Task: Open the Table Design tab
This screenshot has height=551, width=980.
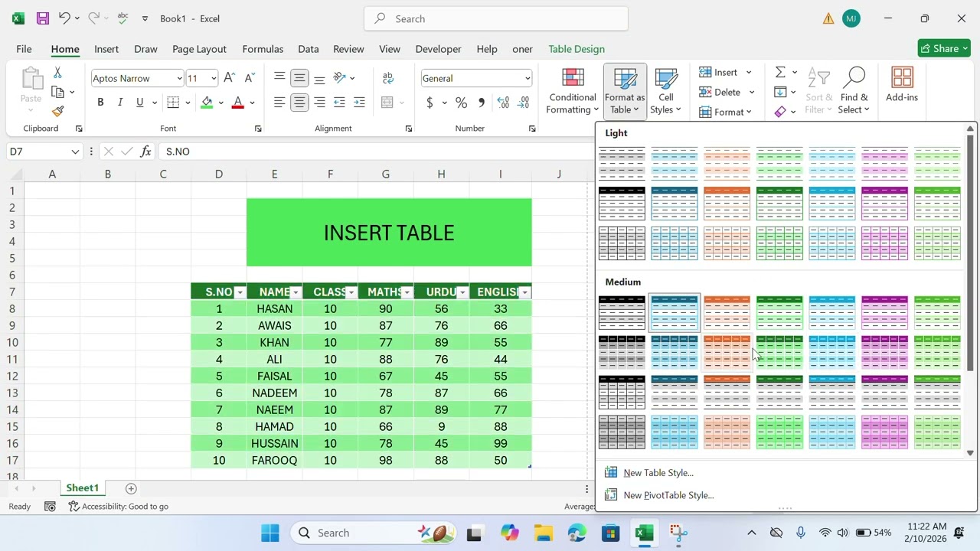Action: pyautogui.click(x=577, y=49)
